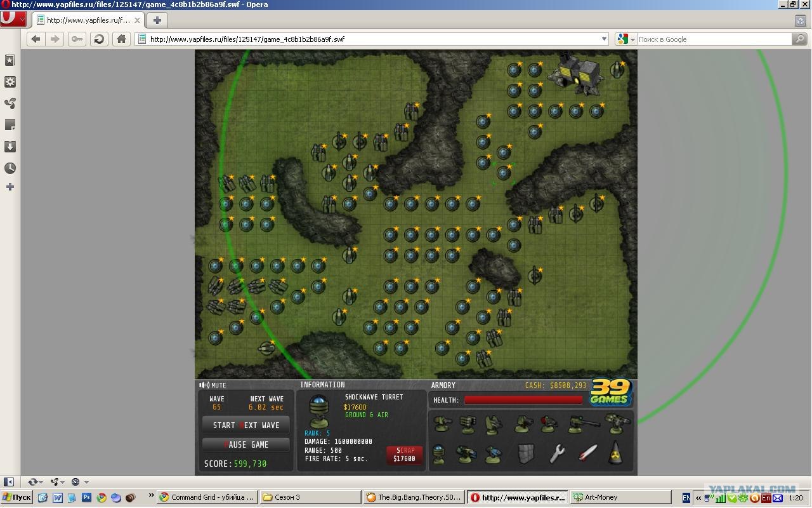Add a panel with the sidebar plus button

10,187
